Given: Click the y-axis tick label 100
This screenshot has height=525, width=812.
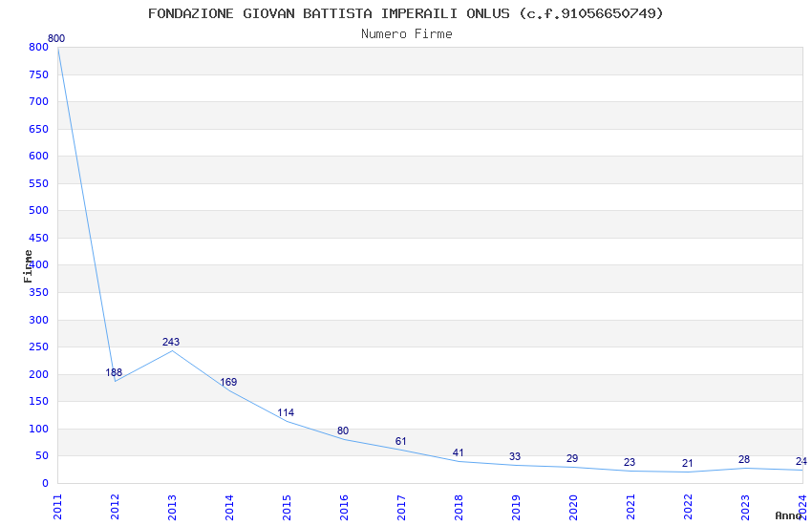Looking at the screenshot, I should [39, 429].
